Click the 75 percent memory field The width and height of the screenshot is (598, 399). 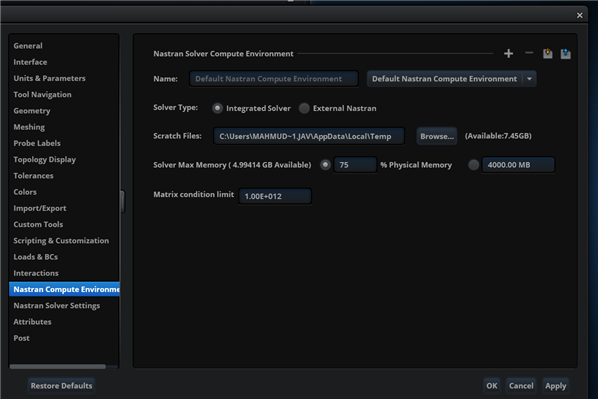click(355, 165)
